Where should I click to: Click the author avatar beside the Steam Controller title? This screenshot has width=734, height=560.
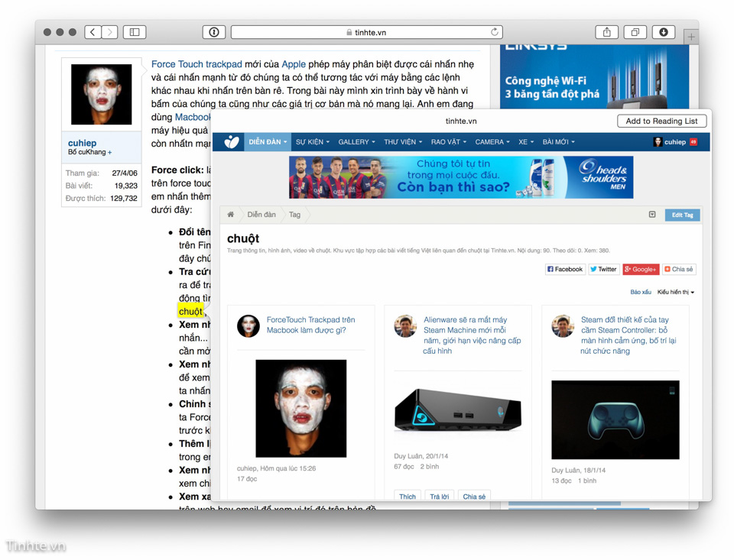click(563, 326)
